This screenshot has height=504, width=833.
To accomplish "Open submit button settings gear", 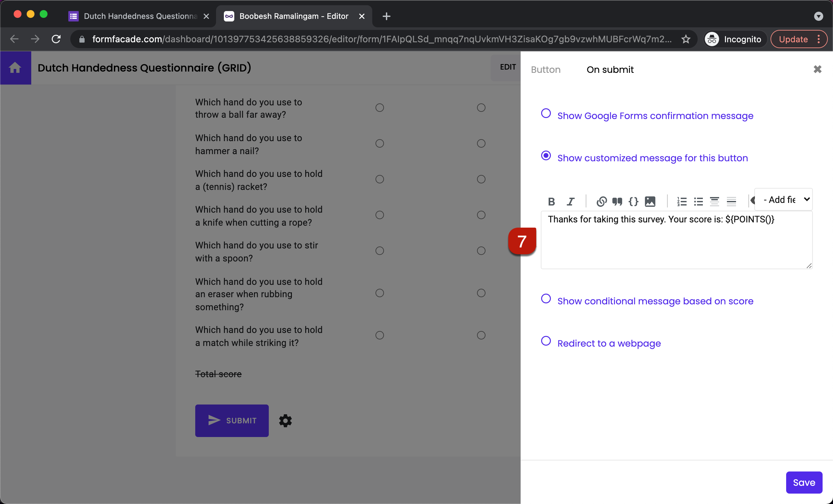I will point(285,420).
